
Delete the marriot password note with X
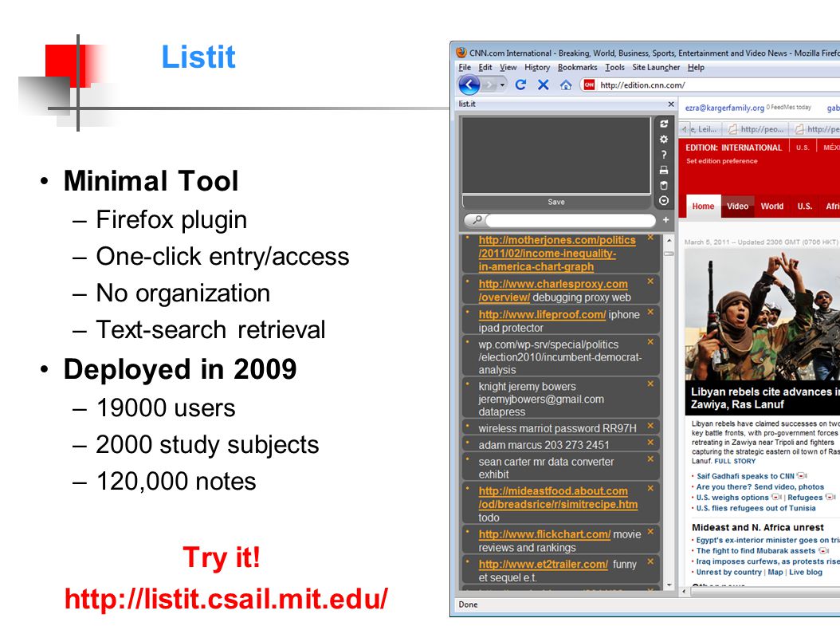[650, 426]
